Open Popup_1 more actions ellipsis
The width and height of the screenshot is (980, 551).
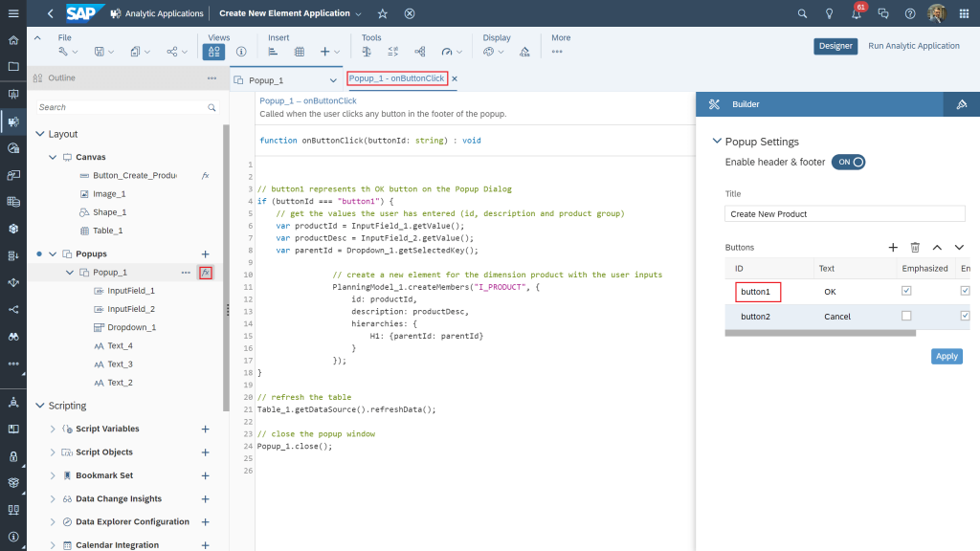pos(186,273)
